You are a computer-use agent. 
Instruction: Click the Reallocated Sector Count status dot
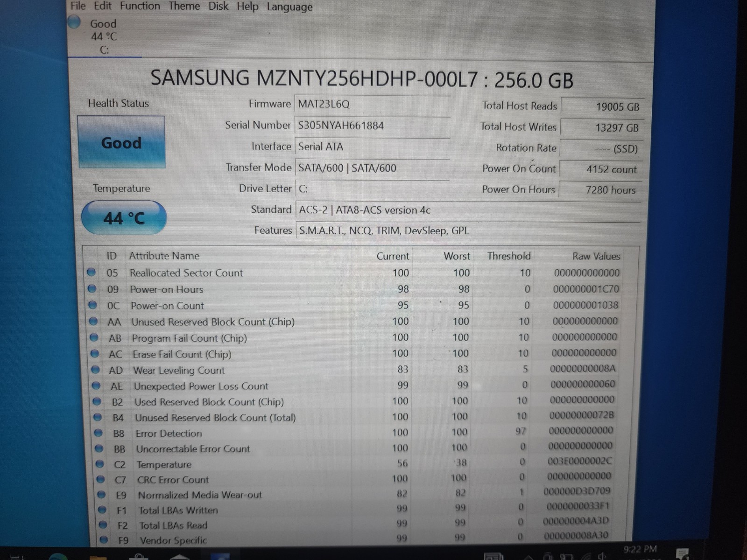click(x=92, y=272)
